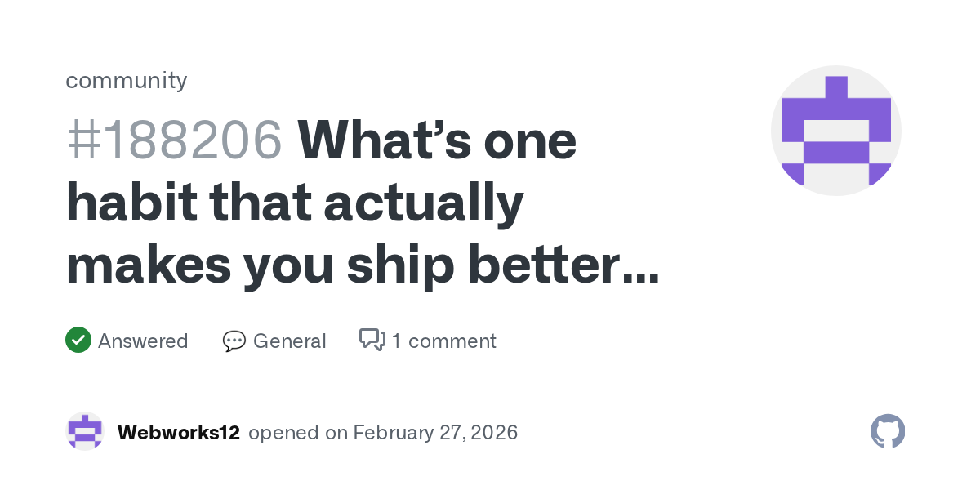Click the '1 comment' count text
This screenshot has height=490, width=980.
pos(443,341)
